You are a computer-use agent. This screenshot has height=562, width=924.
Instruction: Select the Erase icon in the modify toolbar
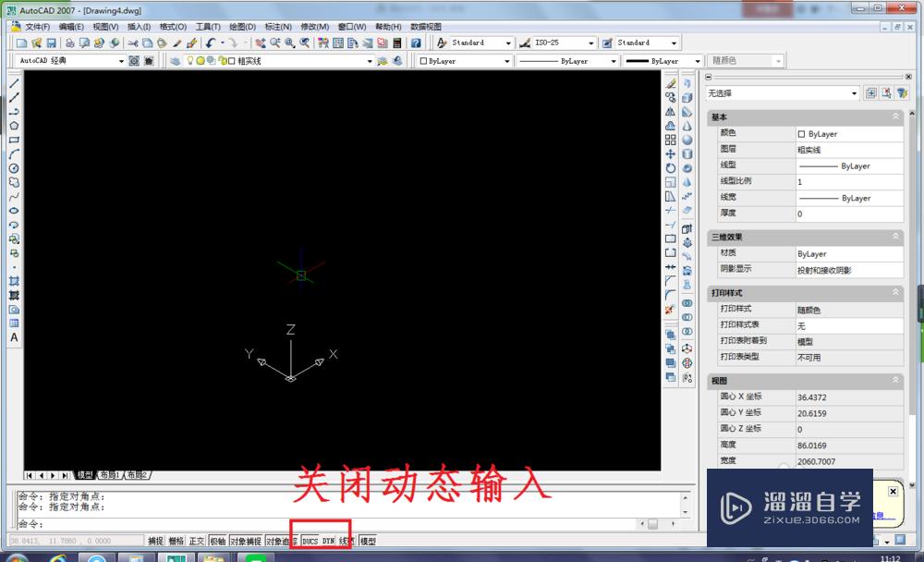(670, 81)
